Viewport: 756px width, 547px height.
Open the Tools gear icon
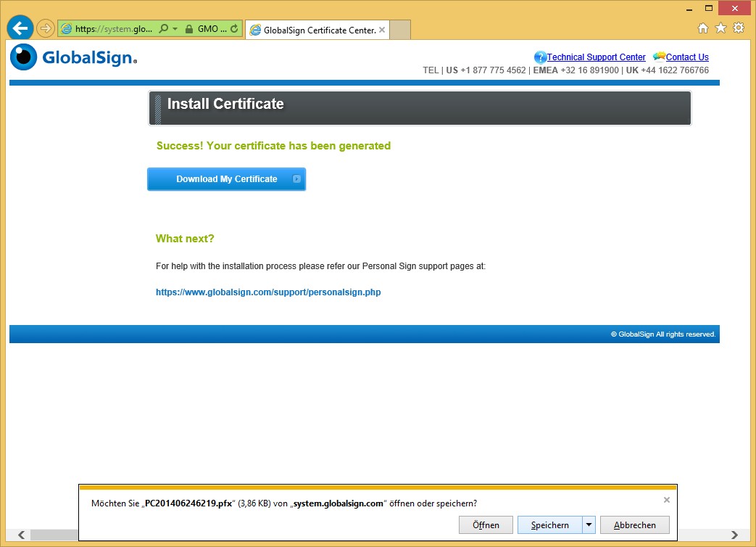pyautogui.click(x=739, y=28)
